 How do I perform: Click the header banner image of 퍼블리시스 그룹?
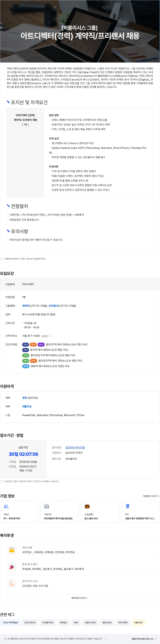click(x=80, y=31)
